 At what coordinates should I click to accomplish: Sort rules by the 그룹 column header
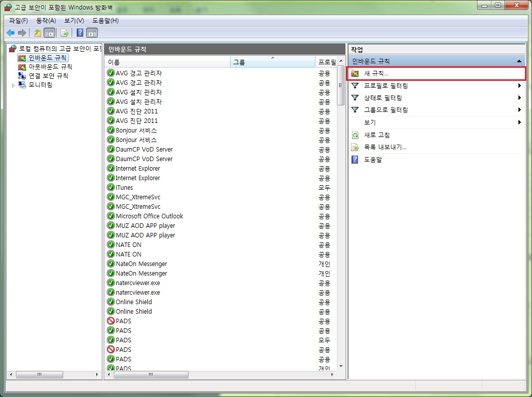coord(273,62)
